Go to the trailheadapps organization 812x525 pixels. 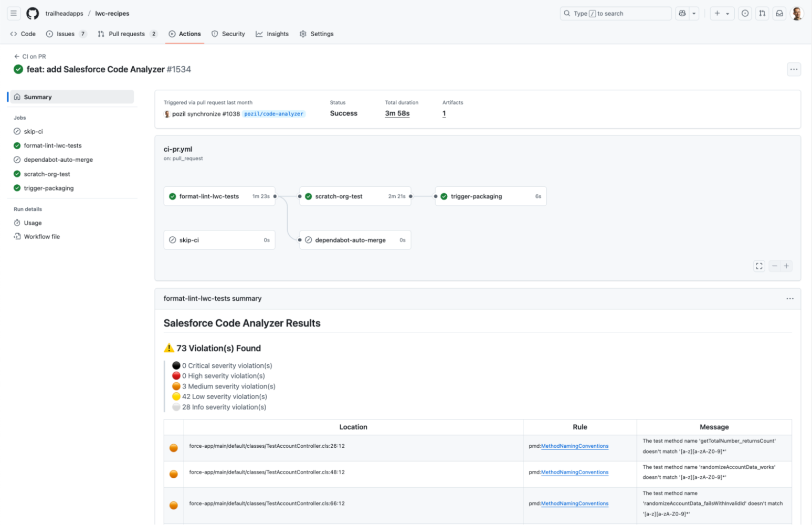click(64, 14)
